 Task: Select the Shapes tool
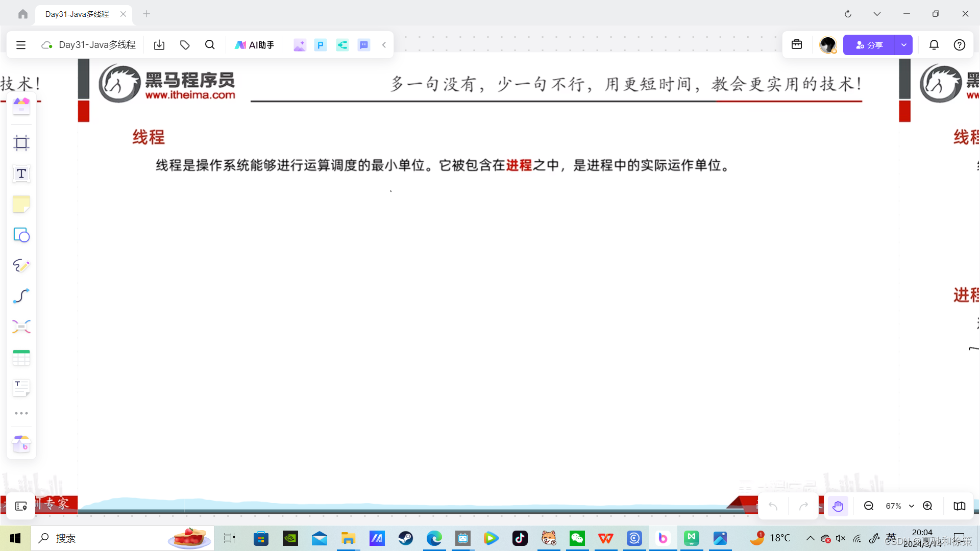pyautogui.click(x=21, y=235)
